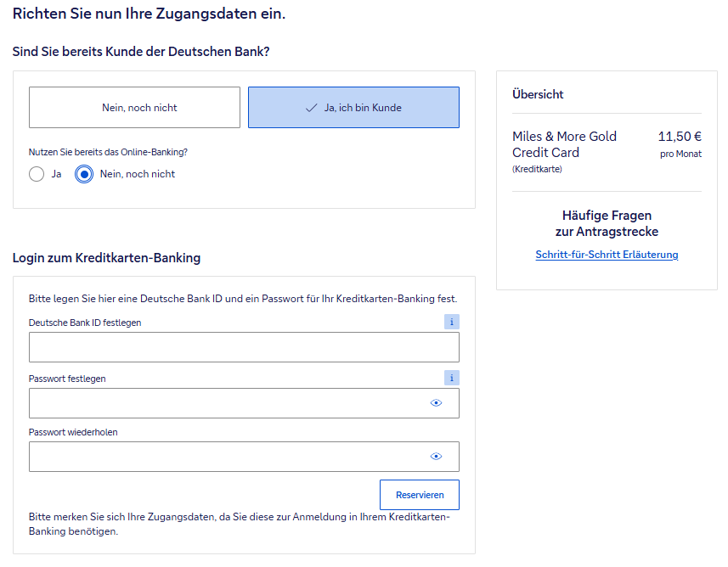Click the 'Deutsche Bank ID festlegen' label
The image size is (728, 567).
85,323
